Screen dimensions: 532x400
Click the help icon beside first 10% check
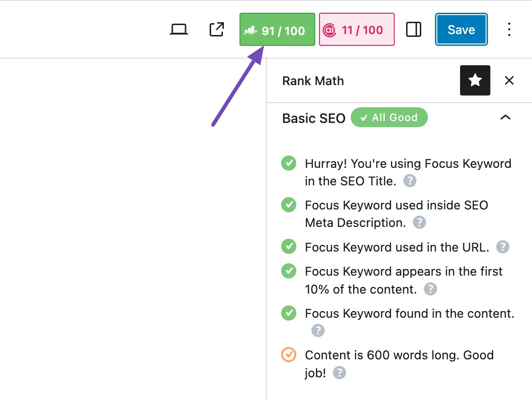point(430,289)
